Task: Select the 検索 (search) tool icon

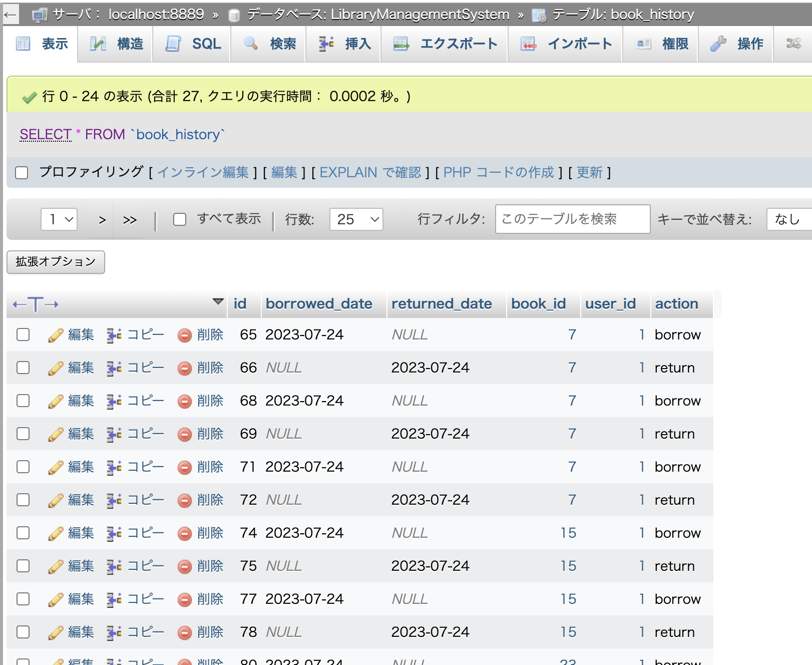Action: tap(250, 44)
